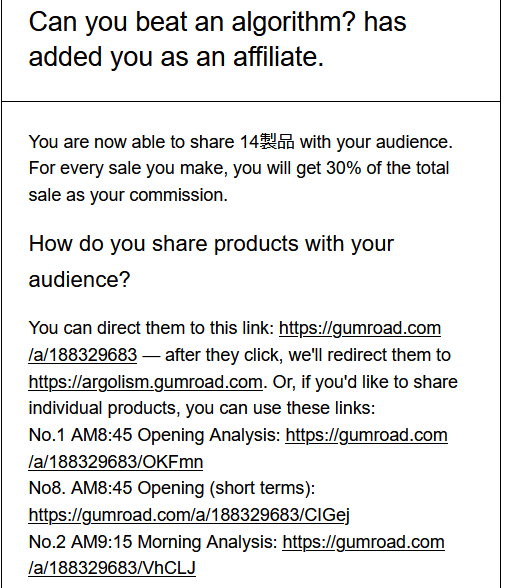
Task: Click the "sale as your commission." line
Action: tap(128, 195)
